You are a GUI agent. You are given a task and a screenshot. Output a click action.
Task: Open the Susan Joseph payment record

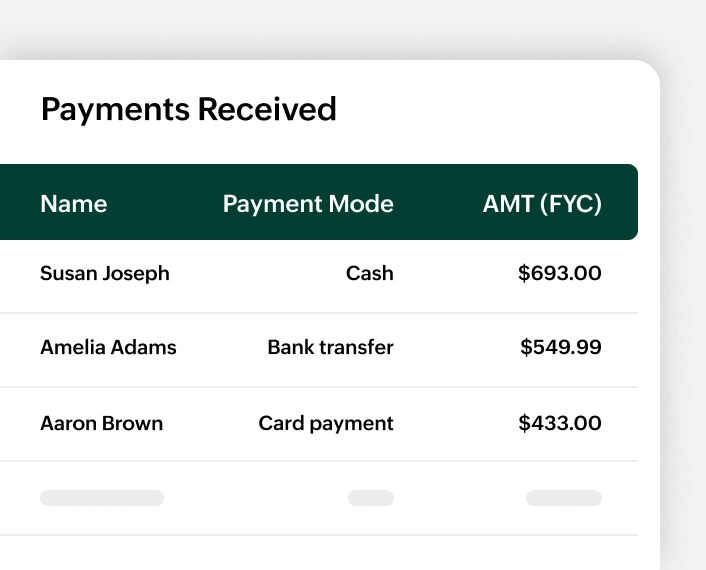click(105, 273)
